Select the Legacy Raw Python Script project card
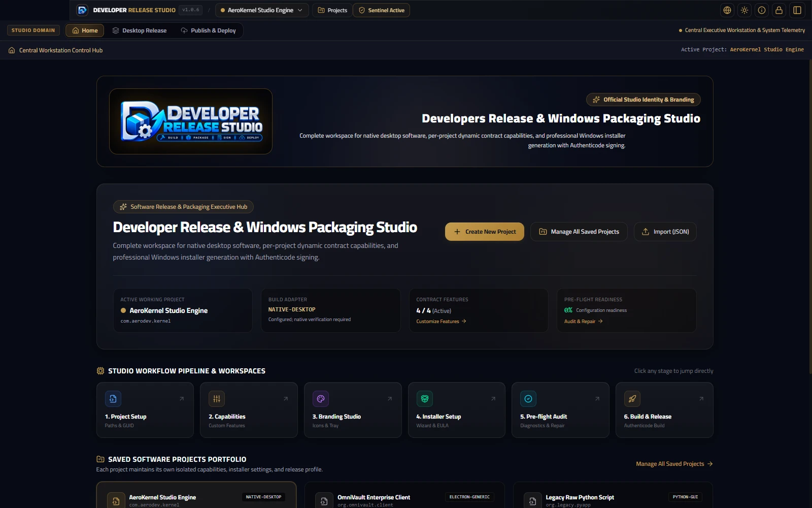 [x=613, y=495]
